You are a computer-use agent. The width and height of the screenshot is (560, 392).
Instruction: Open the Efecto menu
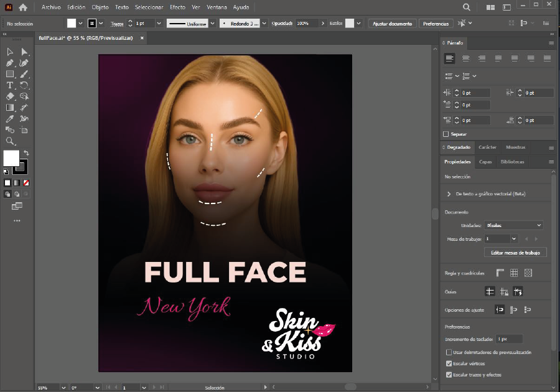(x=177, y=7)
